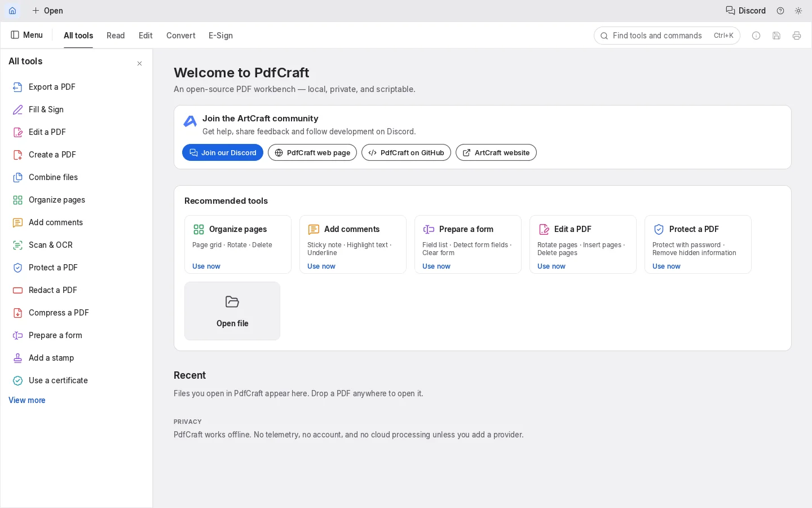Screen dimensions: 812x508
Task: Toggle the Menu sidebar button
Action: (x=27, y=35)
